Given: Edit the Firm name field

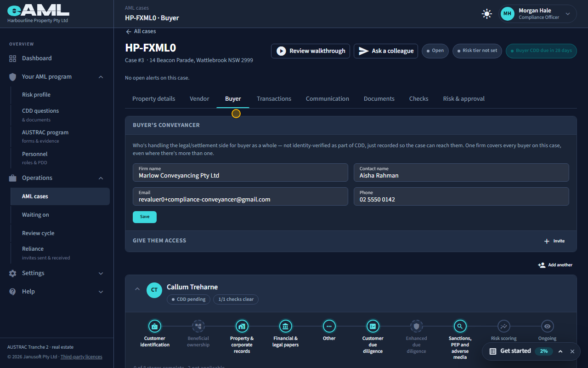Looking at the screenshot, I should tap(240, 172).
